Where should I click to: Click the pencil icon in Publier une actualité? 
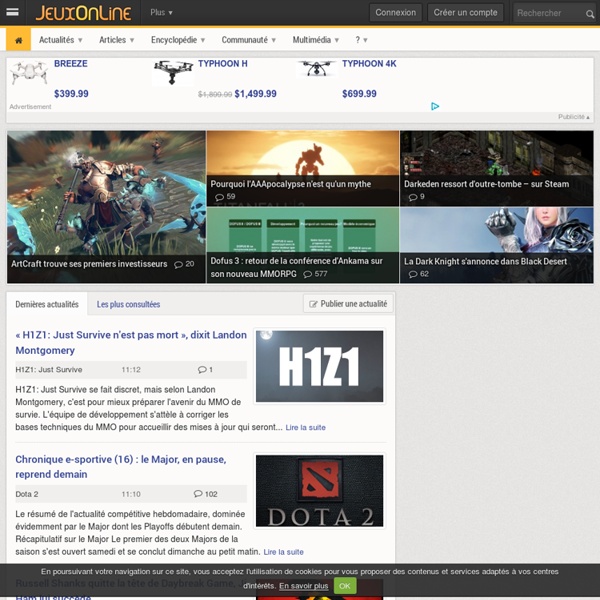[313, 304]
